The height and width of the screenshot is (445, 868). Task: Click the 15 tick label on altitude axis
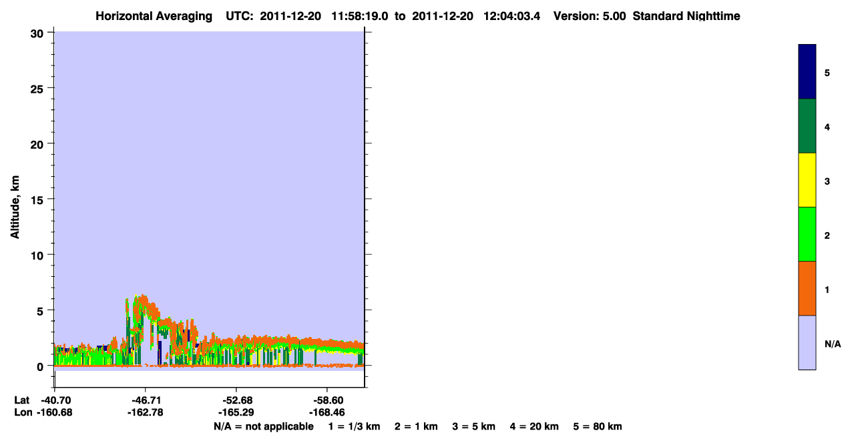39,199
